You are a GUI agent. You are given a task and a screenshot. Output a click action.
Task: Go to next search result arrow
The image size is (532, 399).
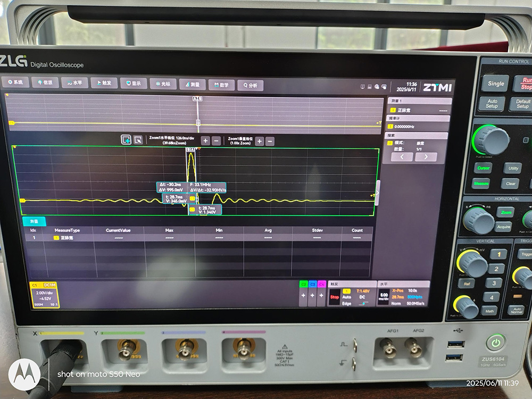426,157
